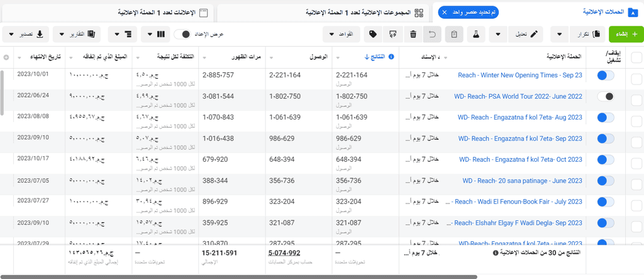Toggle 20 sana patinage - June 2023 switch
Screen dimensions: 644x279
tap(606, 181)
